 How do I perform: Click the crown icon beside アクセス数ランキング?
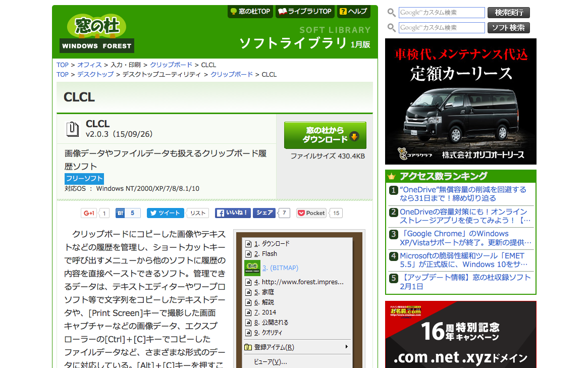point(392,176)
